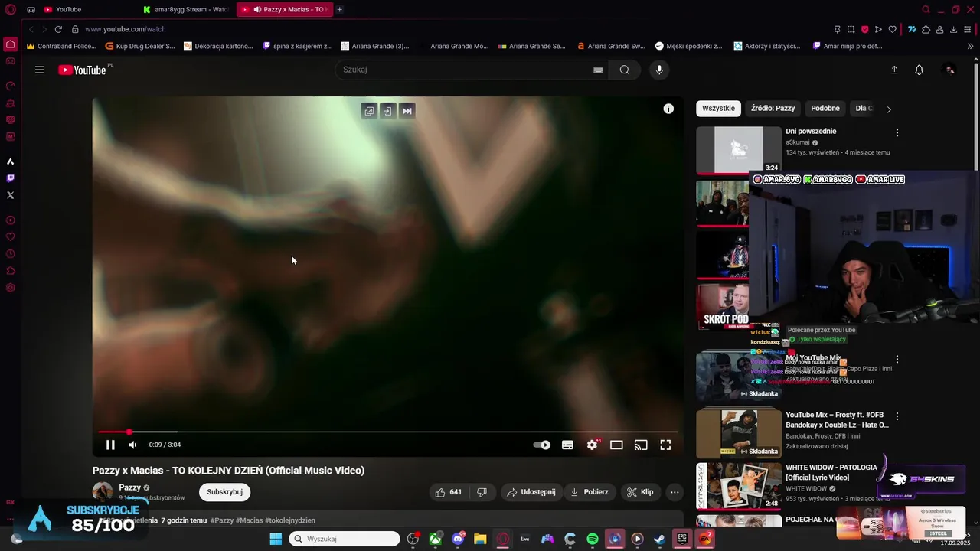Image resolution: width=980 pixels, height=551 pixels.
Task: Open a new browser tab with plus
Action: 340,9
